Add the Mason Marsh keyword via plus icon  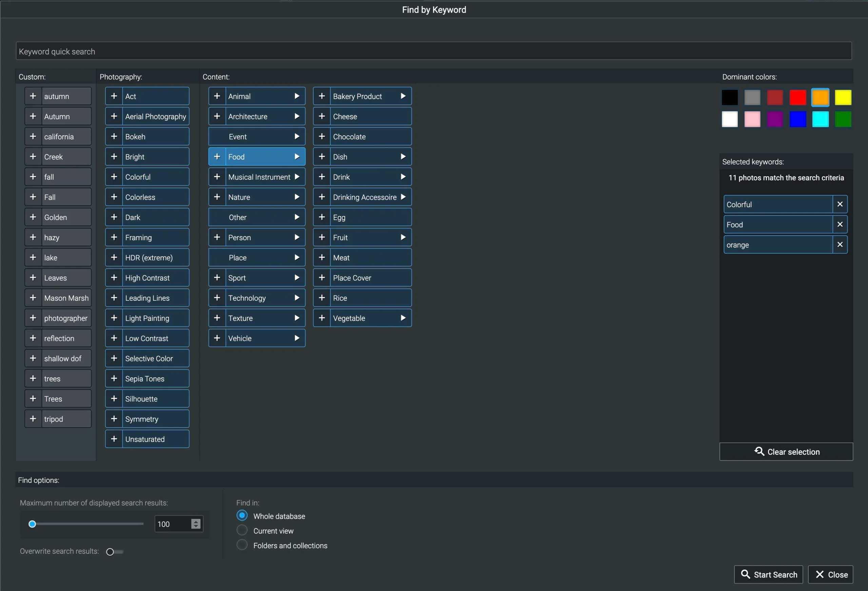pyautogui.click(x=33, y=298)
